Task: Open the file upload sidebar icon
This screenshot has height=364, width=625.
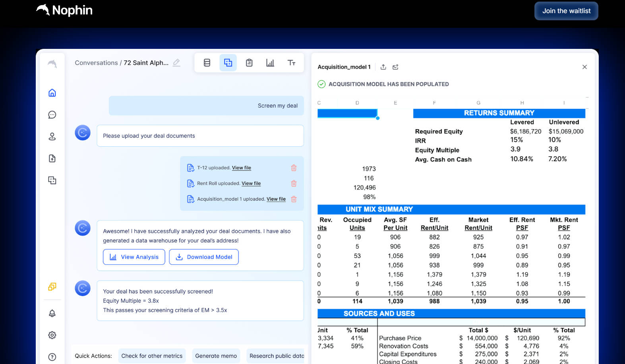Action: click(52, 159)
